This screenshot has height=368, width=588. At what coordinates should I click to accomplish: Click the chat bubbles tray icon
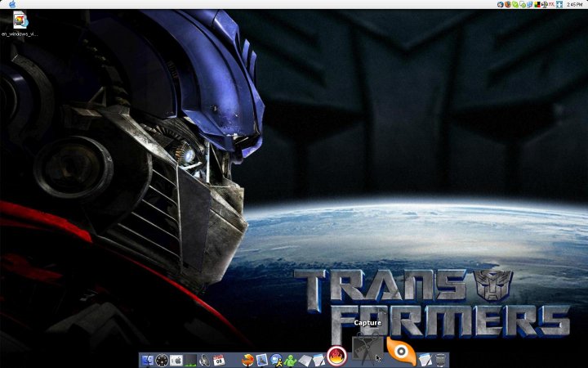pos(523,5)
